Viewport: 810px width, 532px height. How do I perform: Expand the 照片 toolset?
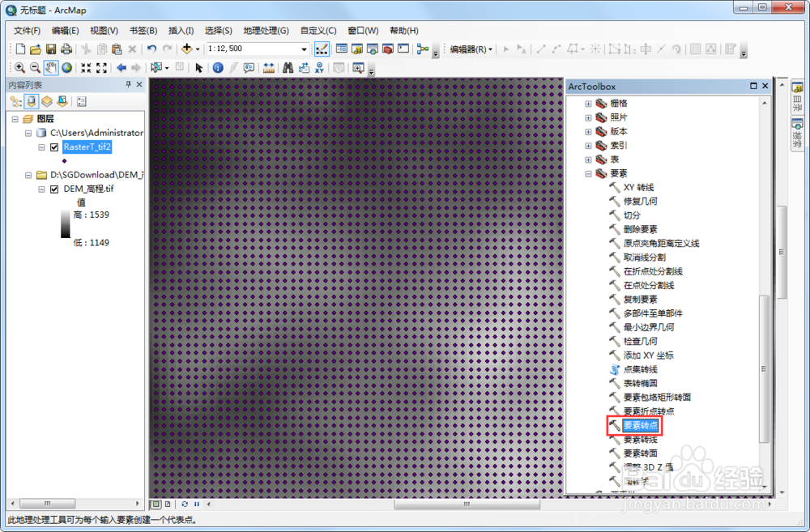[x=588, y=117]
